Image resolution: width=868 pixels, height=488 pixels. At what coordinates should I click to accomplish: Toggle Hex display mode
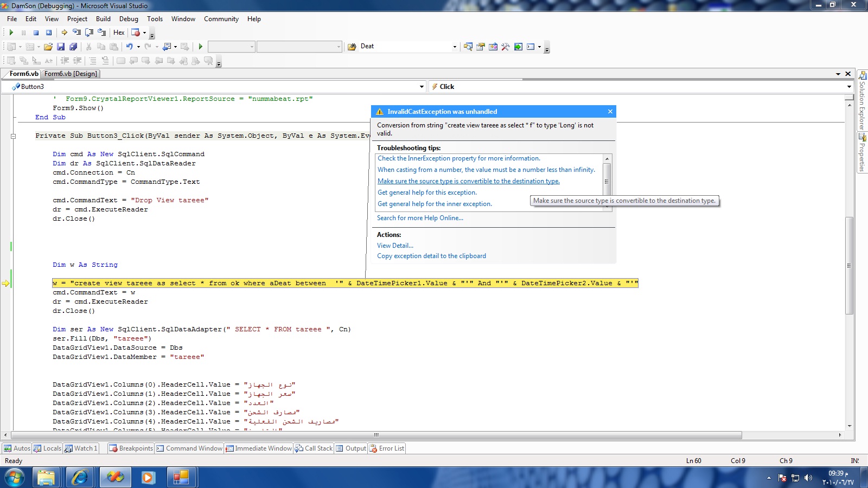click(x=119, y=33)
